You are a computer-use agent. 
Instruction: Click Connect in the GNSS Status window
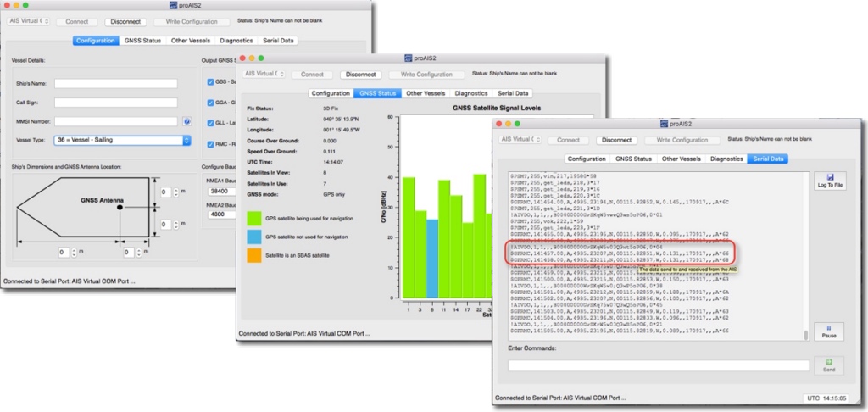(312, 75)
